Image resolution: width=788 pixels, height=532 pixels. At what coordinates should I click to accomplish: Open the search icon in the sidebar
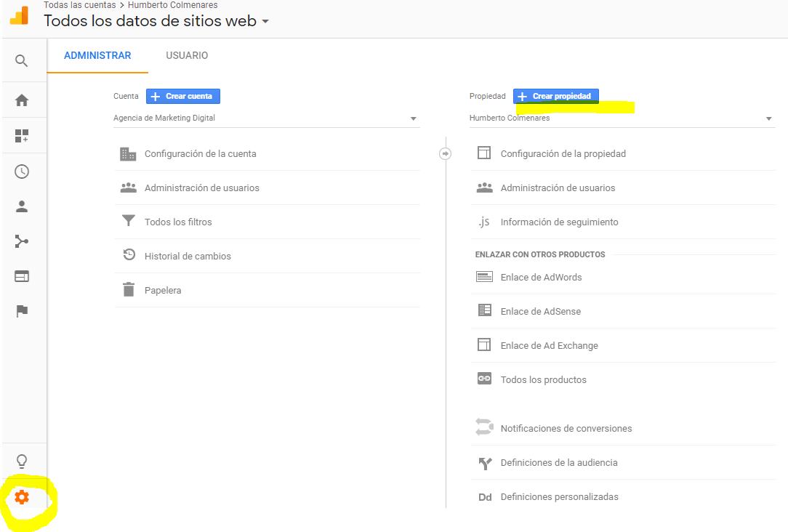22,60
